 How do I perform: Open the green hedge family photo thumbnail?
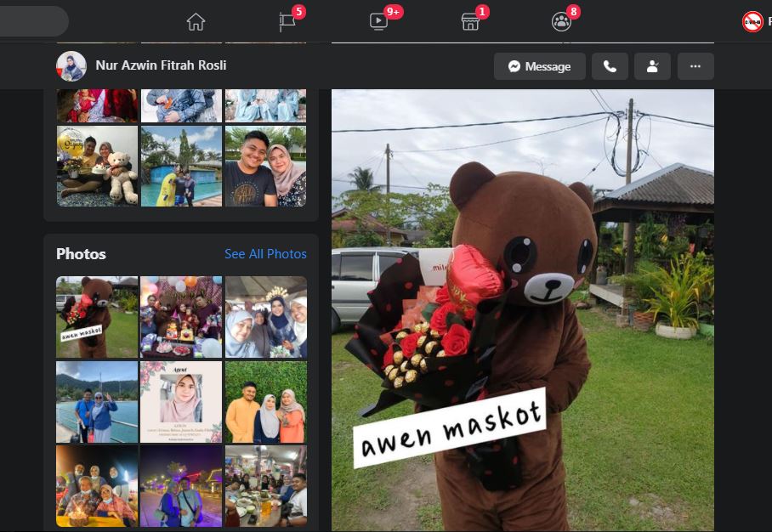coord(266,402)
